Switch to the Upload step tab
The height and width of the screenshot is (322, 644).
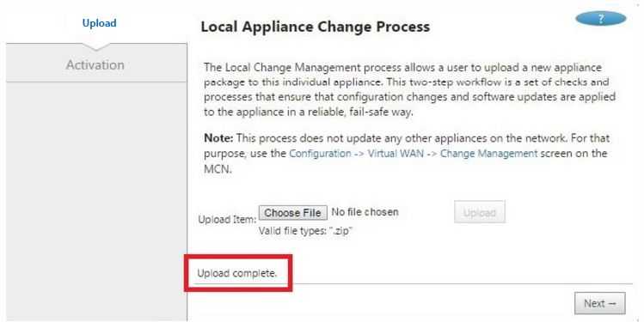tap(99, 23)
